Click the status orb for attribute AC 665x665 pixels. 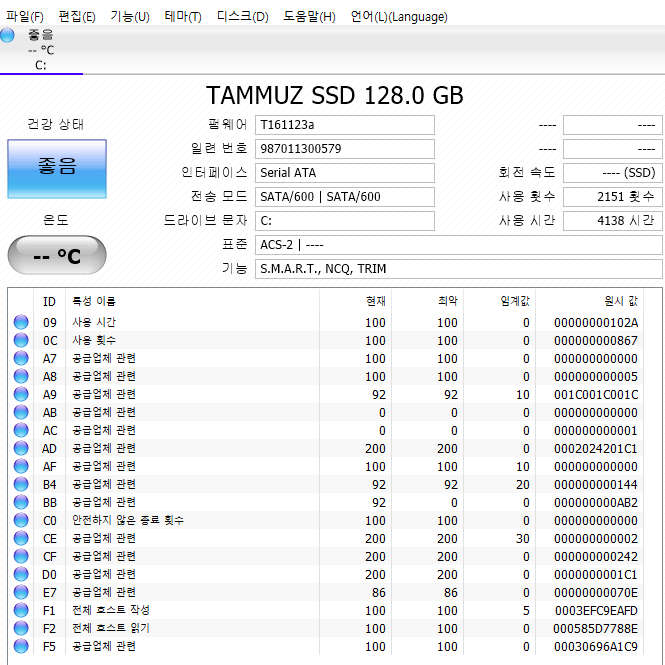(x=21, y=430)
